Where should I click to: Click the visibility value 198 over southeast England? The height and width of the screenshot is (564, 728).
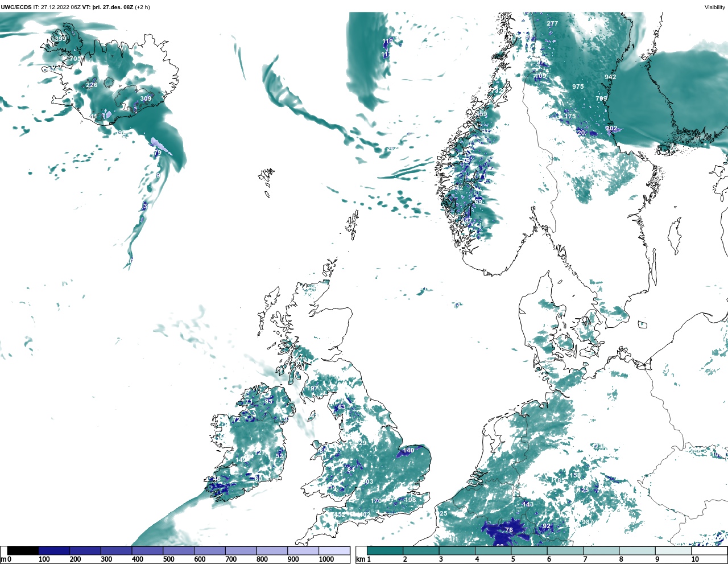410,500
